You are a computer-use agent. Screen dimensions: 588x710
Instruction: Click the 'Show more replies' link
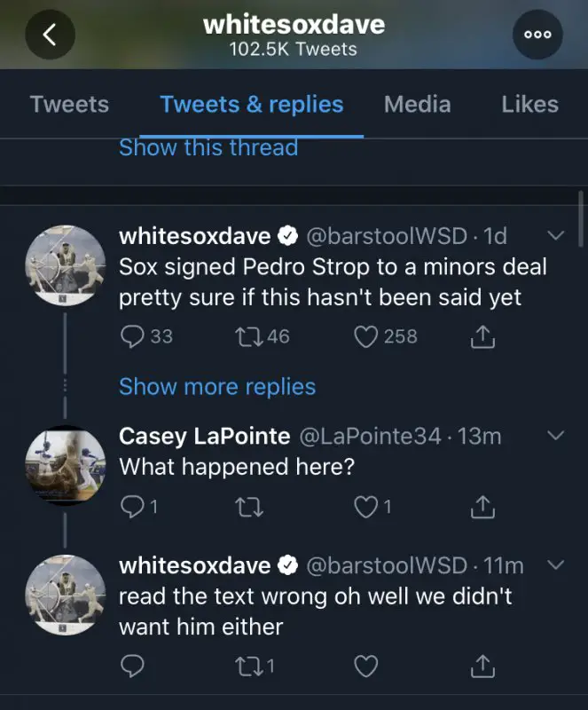(x=217, y=387)
